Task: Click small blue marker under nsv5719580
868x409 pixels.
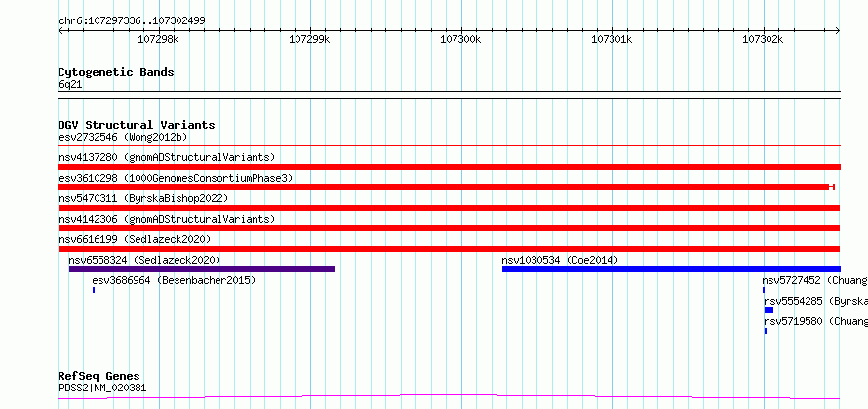Action: [x=766, y=331]
